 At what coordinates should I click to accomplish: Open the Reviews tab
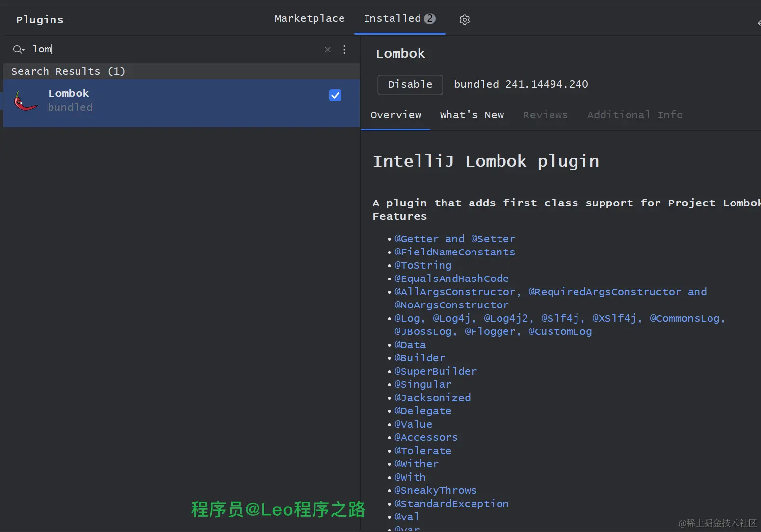(545, 115)
